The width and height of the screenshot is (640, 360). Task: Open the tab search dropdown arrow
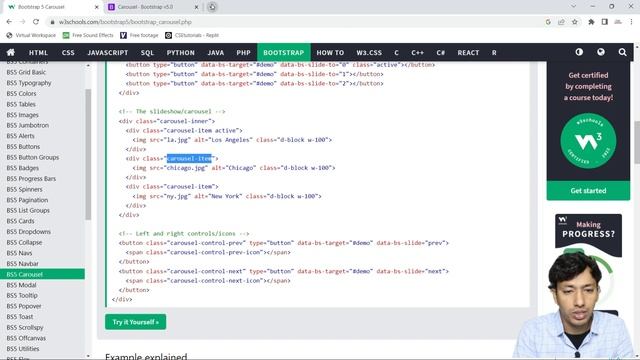(x=573, y=7)
